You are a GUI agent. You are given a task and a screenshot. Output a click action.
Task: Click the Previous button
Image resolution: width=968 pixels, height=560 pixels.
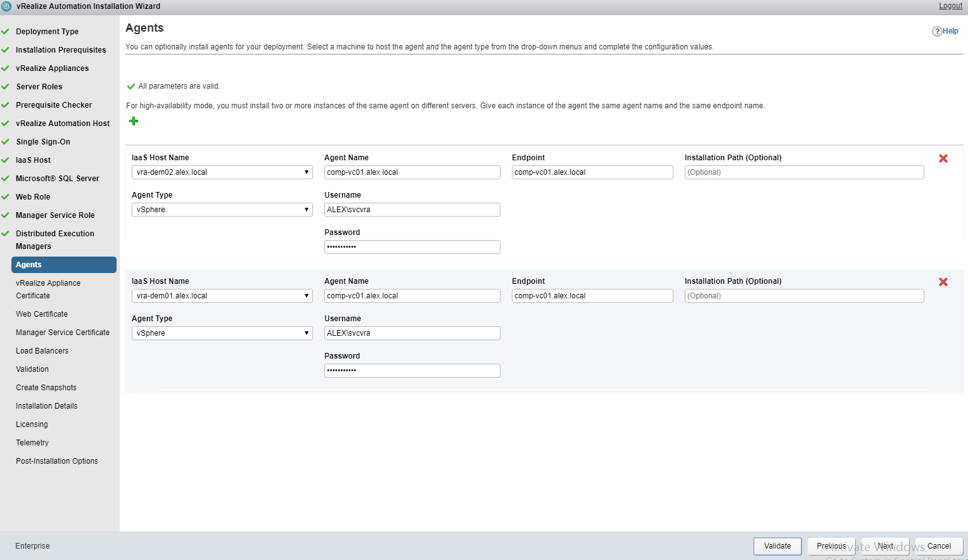[x=831, y=546]
